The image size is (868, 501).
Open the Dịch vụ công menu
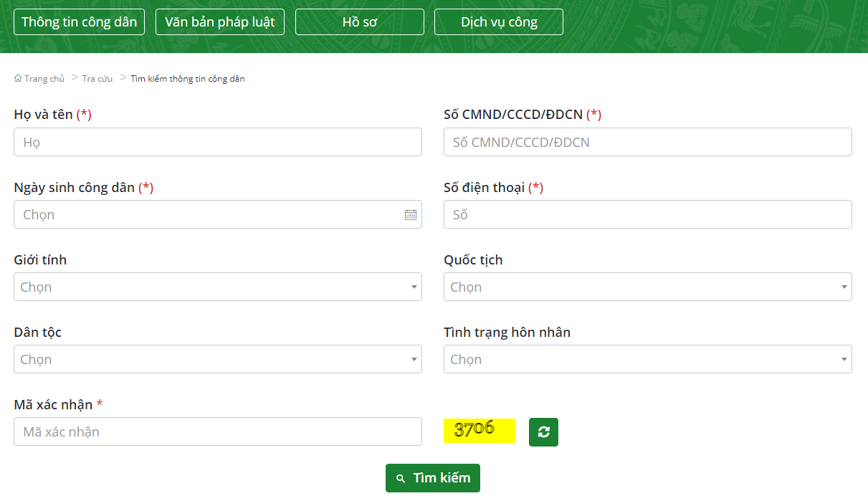[498, 22]
